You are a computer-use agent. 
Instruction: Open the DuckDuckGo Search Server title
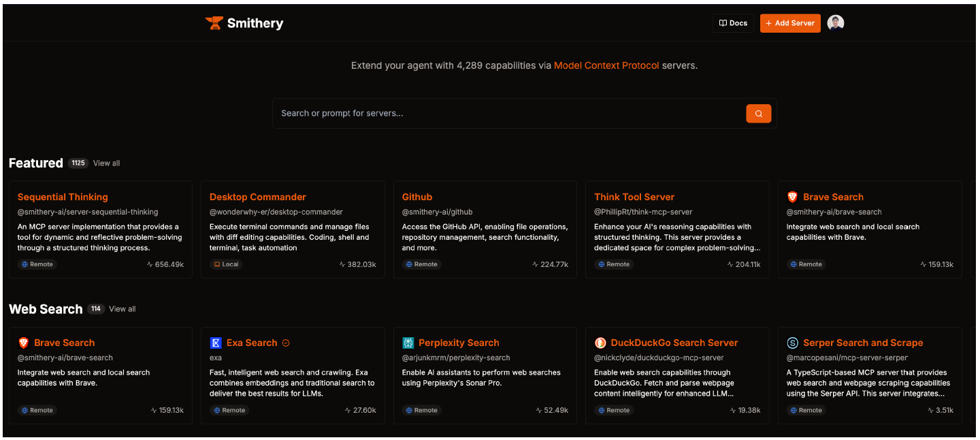pos(674,343)
